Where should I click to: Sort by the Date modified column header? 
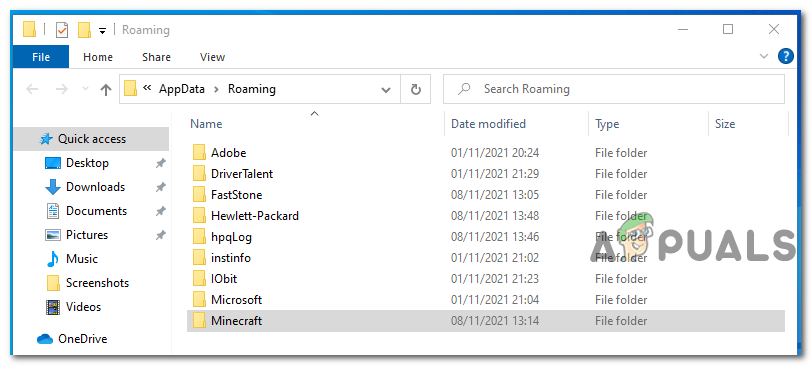coord(488,124)
